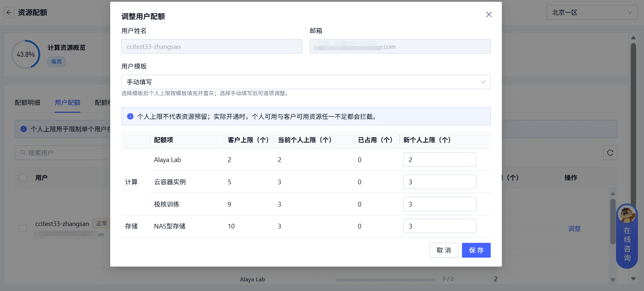Viewport: 644px width, 291px height.
Task: Click the page scrollbar down arrow
Action: click(x=633, y=278)
